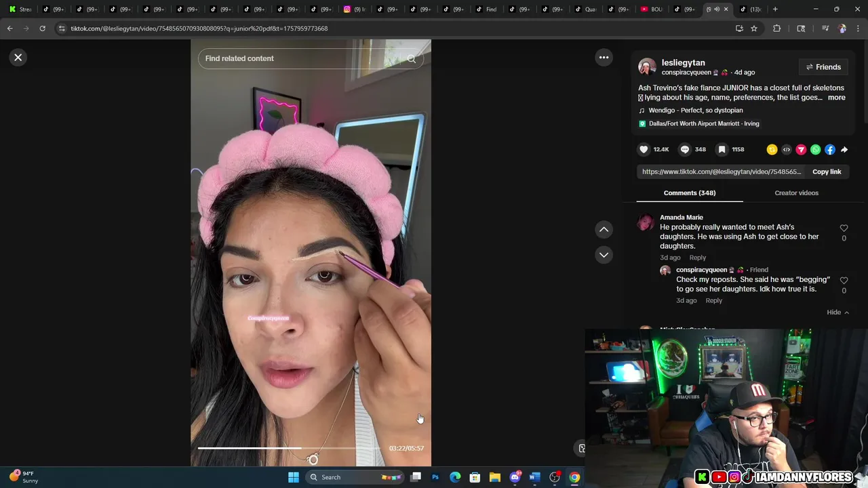Share to Facebook
This screenshot has width=868, height=488.
point(830,150)
